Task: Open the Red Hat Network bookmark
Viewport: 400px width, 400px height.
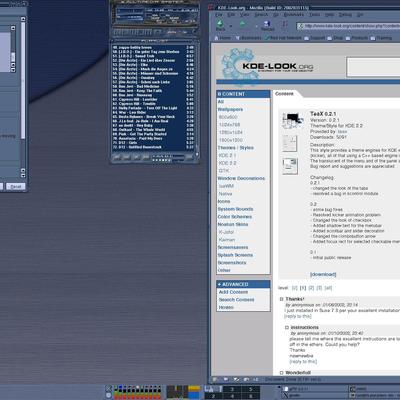Action: [x=283, y=38]
